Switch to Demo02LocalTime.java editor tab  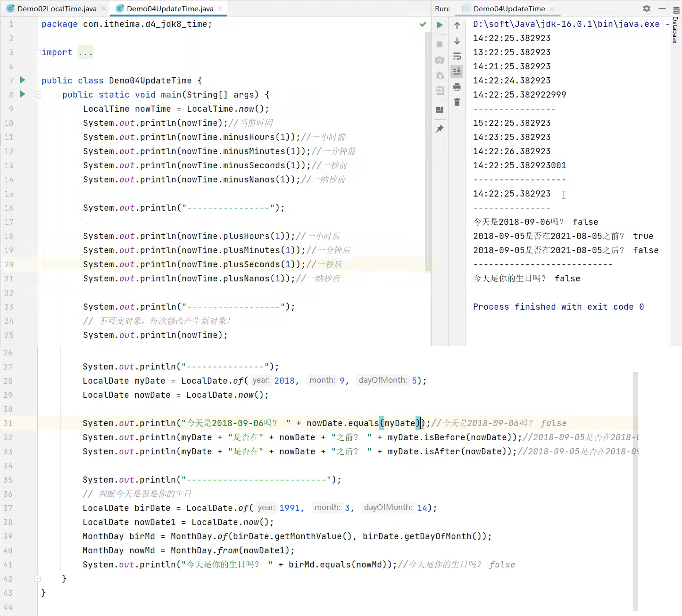57,8
